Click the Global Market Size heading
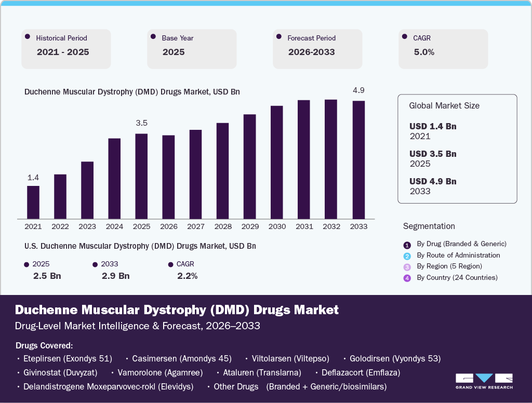The height and width of the screenshot is (403, 532). [444, 105]
